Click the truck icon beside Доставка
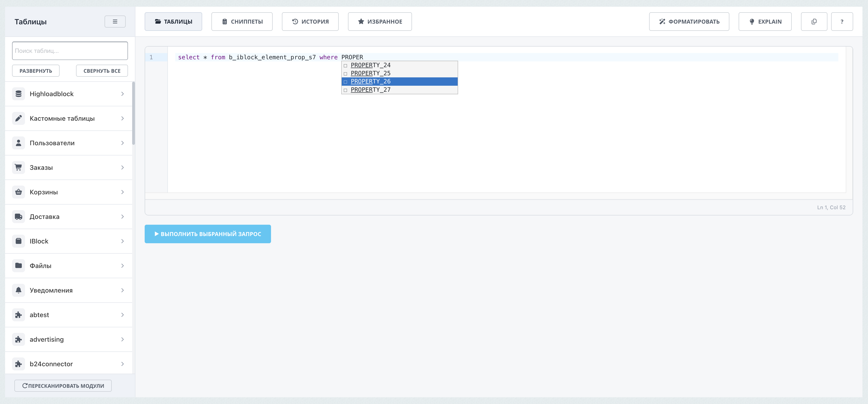This screenshot has width=868, height=404. pos(19,216)
